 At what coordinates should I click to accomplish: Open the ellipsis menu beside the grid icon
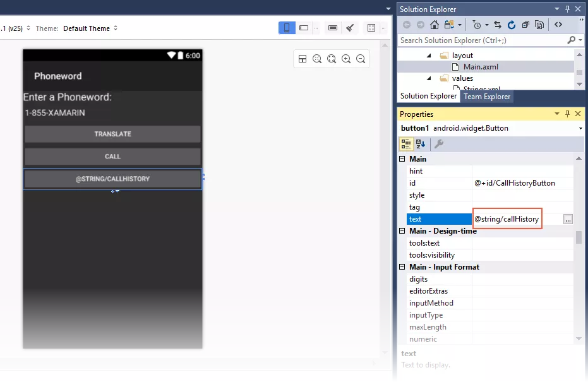coord(383,28)
